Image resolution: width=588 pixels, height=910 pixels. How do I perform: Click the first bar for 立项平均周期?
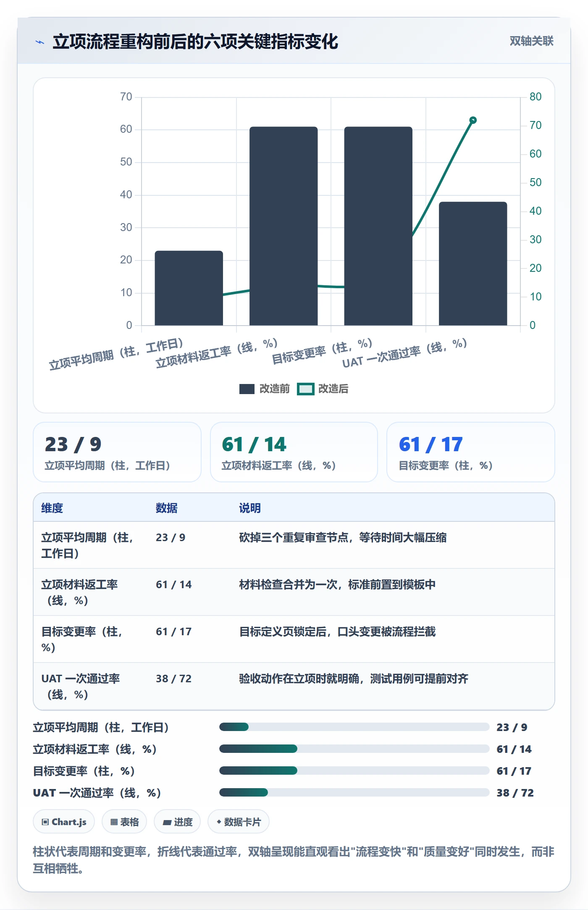(189, 288)
